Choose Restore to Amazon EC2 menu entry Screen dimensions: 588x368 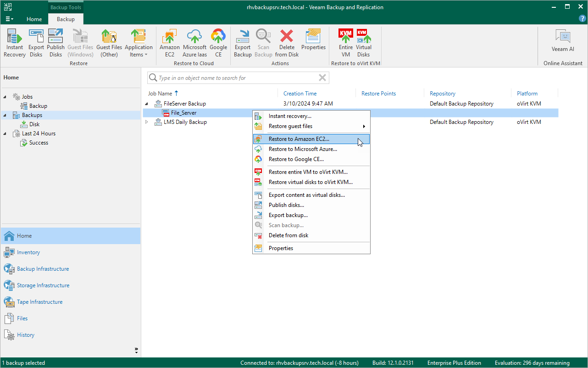[311, 139]
